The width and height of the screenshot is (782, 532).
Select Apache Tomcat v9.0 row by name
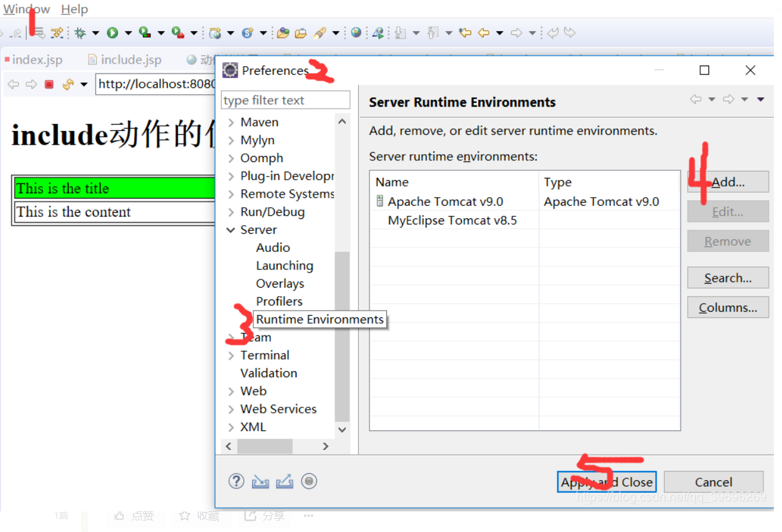point(445,201)
